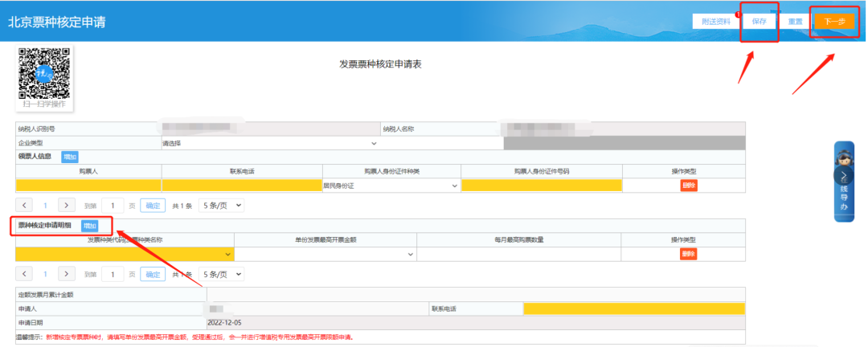Focus the applicant 联系电话 yellow field

click(x=634, y=308)
